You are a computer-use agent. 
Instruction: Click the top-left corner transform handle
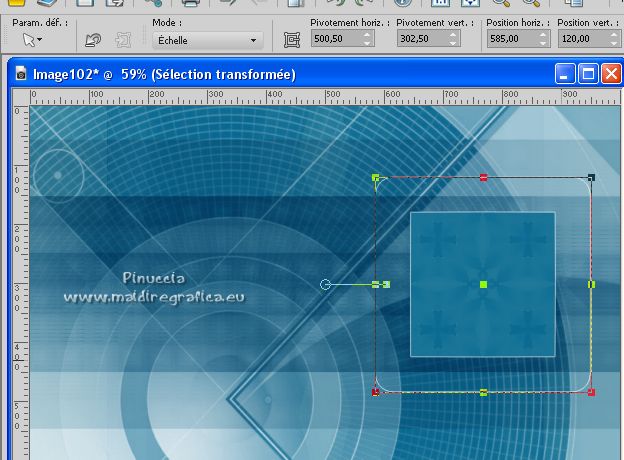(375, 177)
